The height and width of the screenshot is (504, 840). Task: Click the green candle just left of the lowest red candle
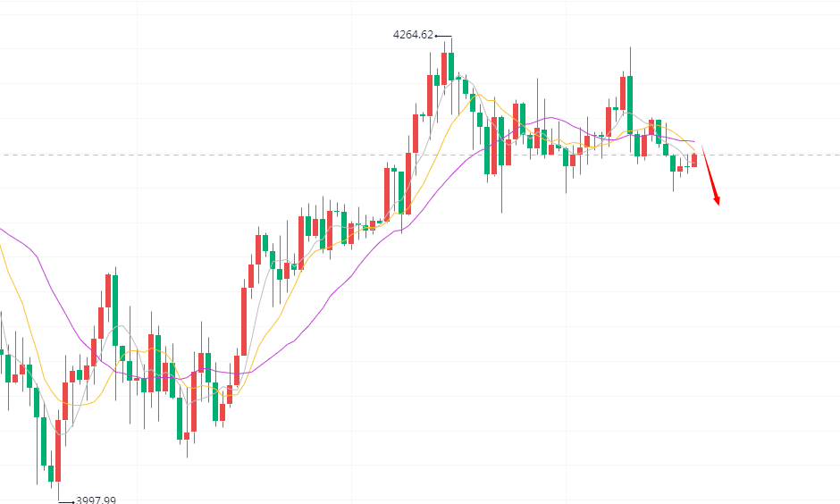51,473
